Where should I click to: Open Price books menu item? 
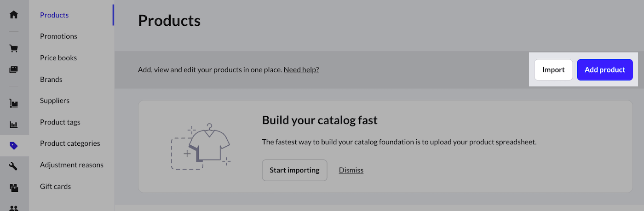(x=58, y=58)
